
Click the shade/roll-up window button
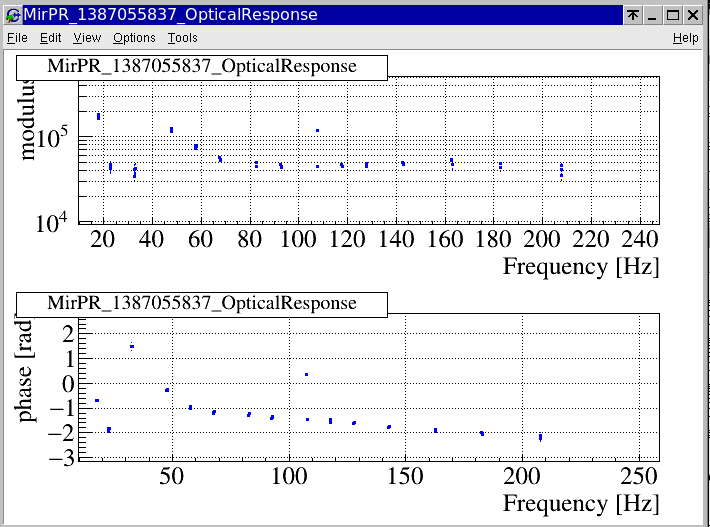click(633, 15)
